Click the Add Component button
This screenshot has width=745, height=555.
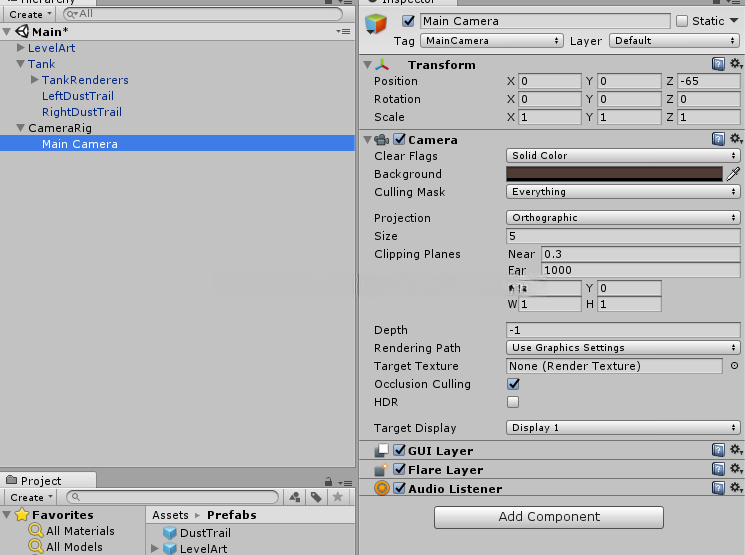coord(549,517)
